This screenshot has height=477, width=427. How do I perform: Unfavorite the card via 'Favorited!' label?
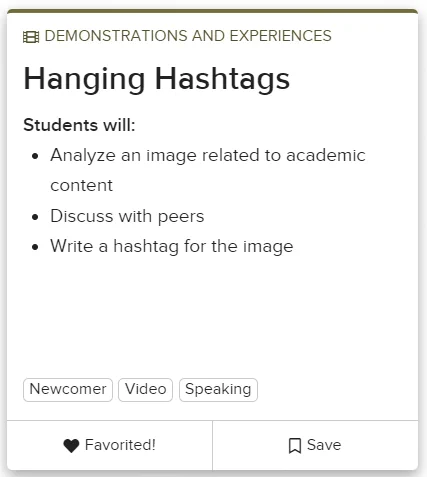120,445
